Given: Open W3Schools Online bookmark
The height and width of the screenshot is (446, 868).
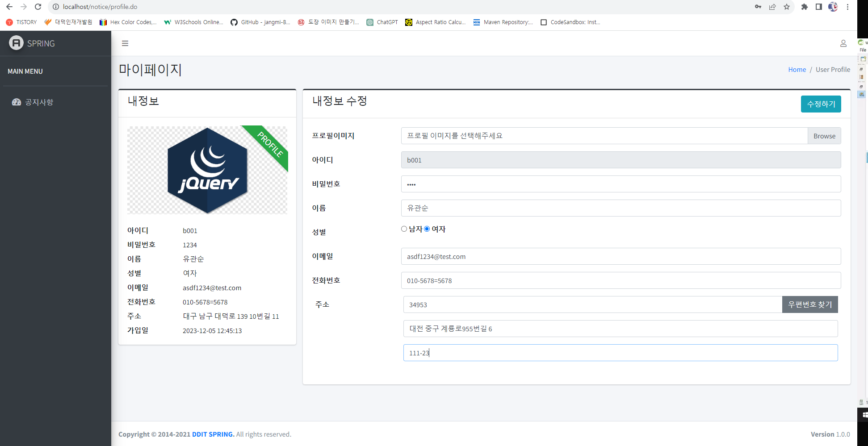Looking at the screenshot, I should coord(193,22).
